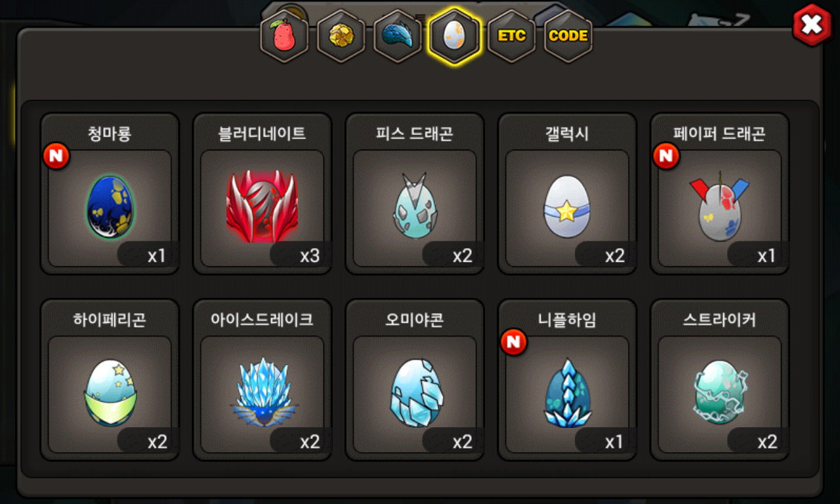Open the red fruit food tab

(x=284, y=35)
